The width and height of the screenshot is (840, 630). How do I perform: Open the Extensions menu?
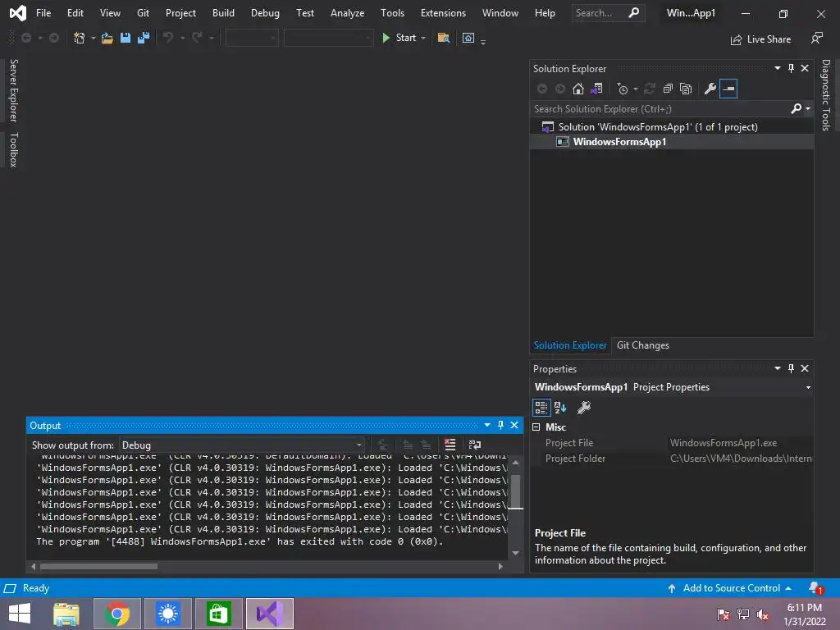443,13
